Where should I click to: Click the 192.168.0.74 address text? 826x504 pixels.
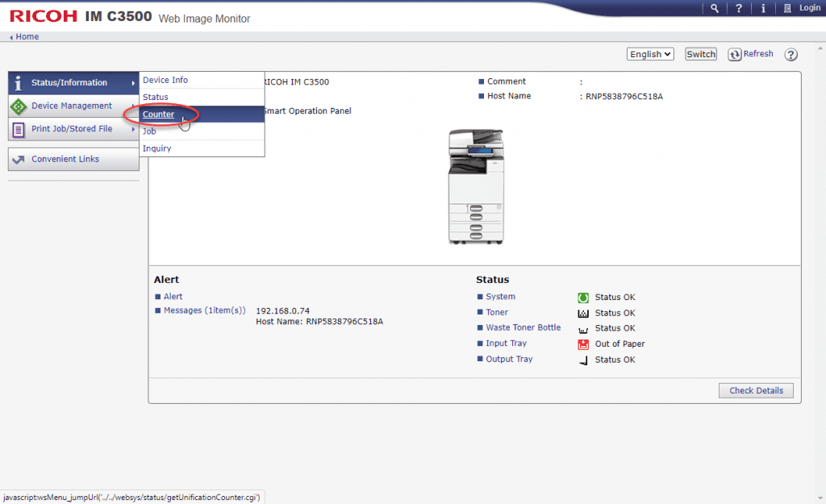point(283,310)
